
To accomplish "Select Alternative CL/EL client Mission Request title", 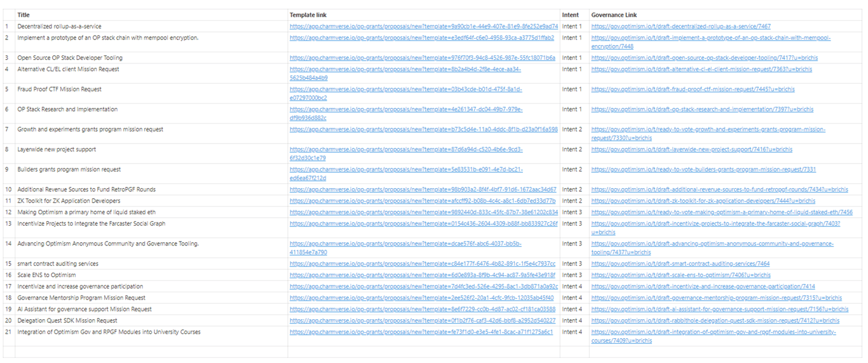I will 68,69.
